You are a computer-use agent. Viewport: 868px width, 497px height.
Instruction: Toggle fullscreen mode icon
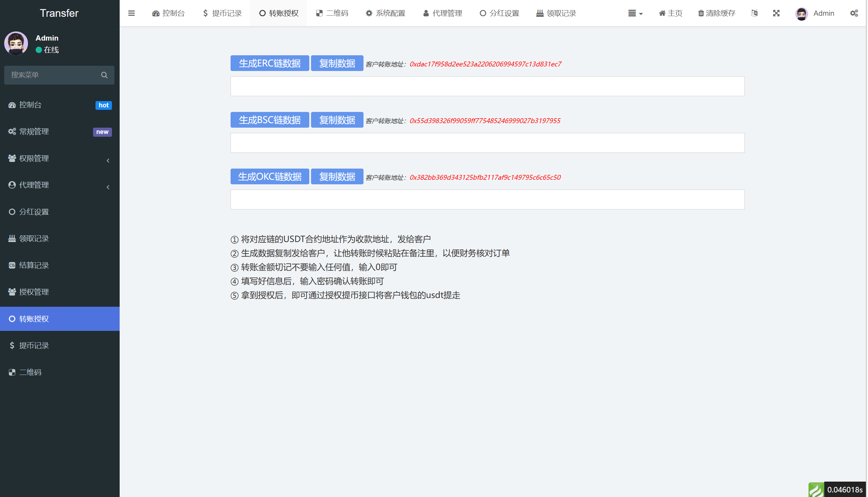click(x=776, y=13)
